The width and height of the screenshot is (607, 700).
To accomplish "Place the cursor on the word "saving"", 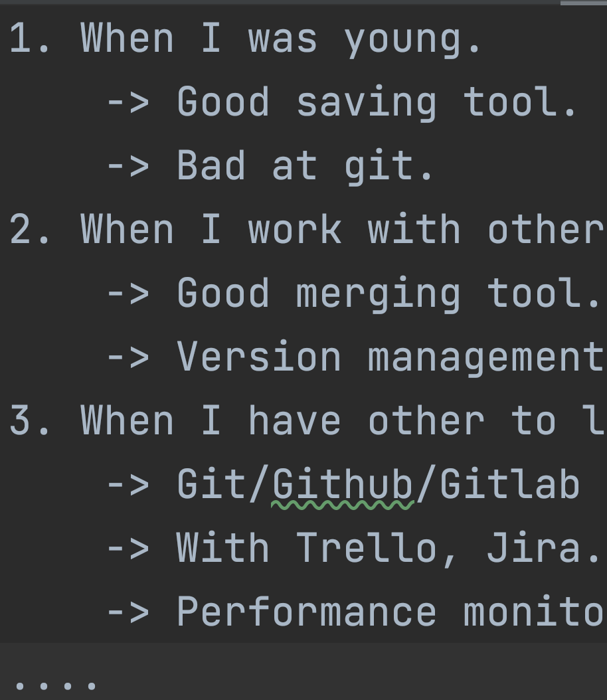I will [x=366, y=103].
